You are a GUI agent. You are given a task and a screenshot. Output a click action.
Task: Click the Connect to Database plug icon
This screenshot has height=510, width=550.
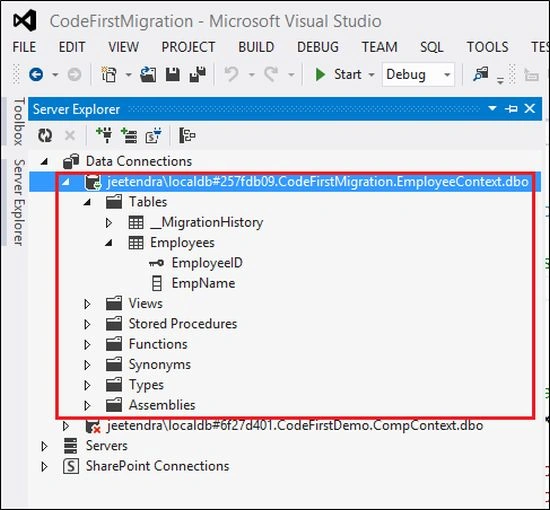(104, 135)
